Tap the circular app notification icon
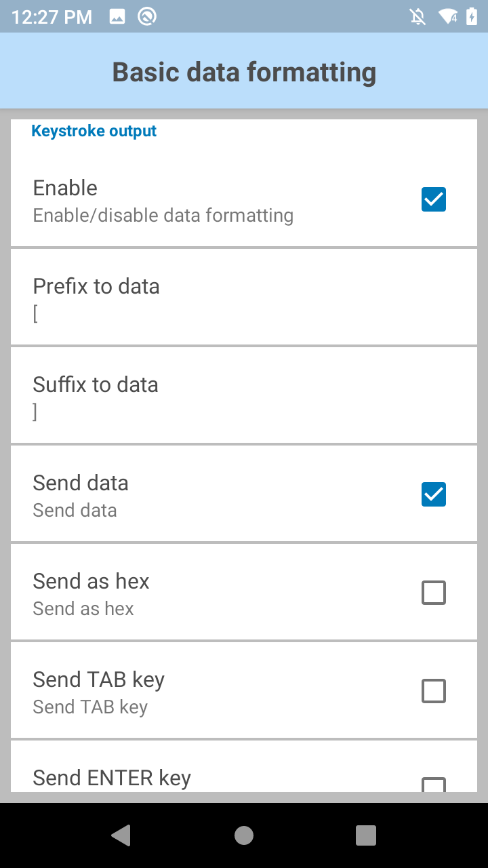 [x=146, y=17]
